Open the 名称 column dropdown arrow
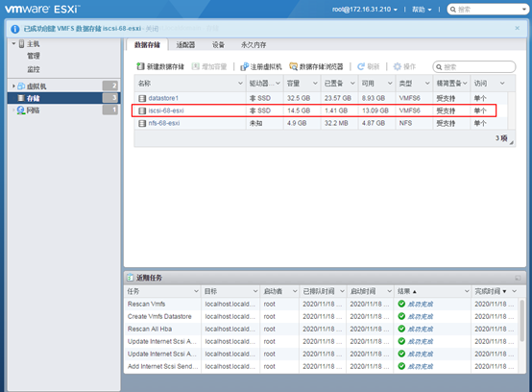The width and height of the screenshot is (532, 392). pyautogui.click(x=240, y=84)
